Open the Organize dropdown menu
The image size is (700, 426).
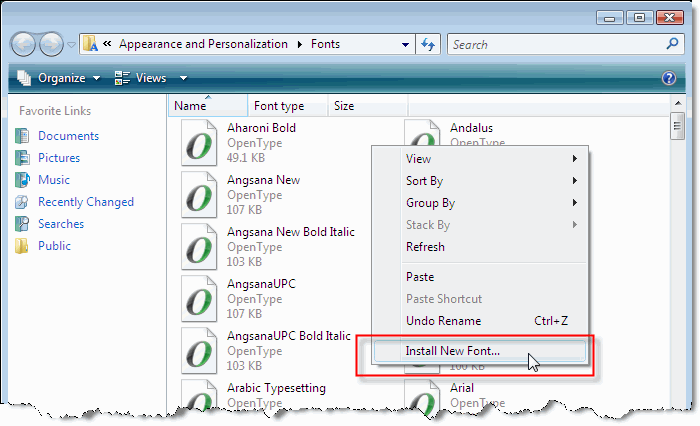click(59, 78)
